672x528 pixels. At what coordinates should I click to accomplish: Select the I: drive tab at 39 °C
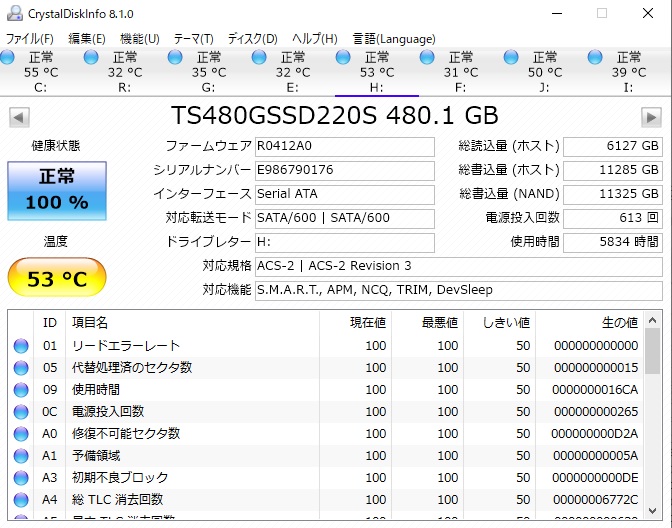point(629,72)
